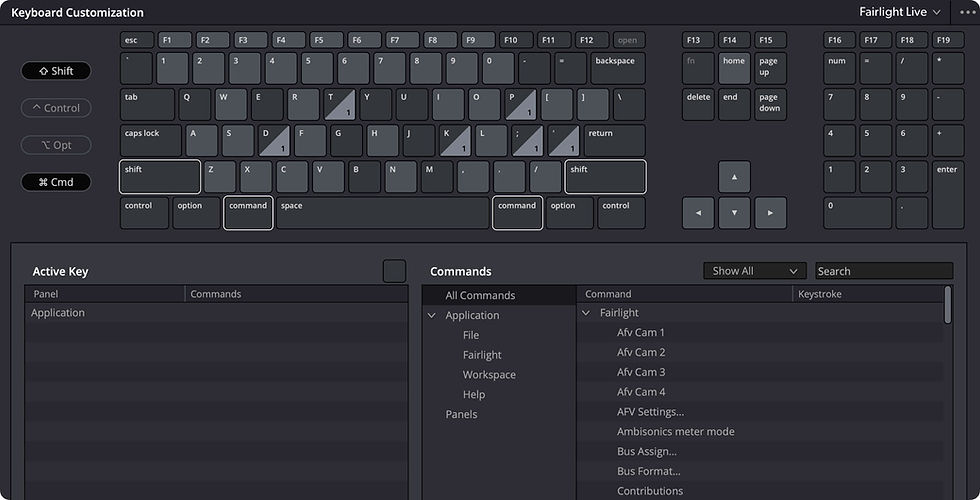Click the home key
The image size is (980, 500).
pyautogui.click(x=734, y=68)
